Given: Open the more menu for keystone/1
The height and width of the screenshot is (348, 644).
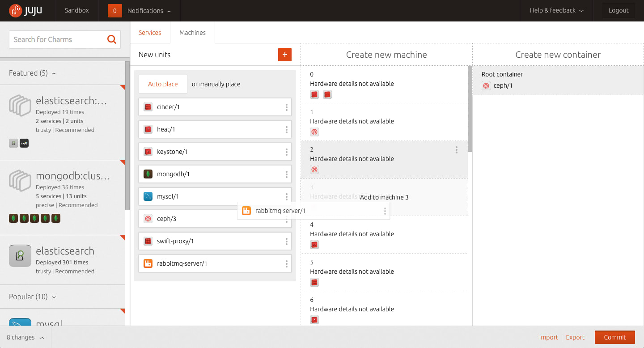Looking at the screenshot, I should (x=287, y=152).
